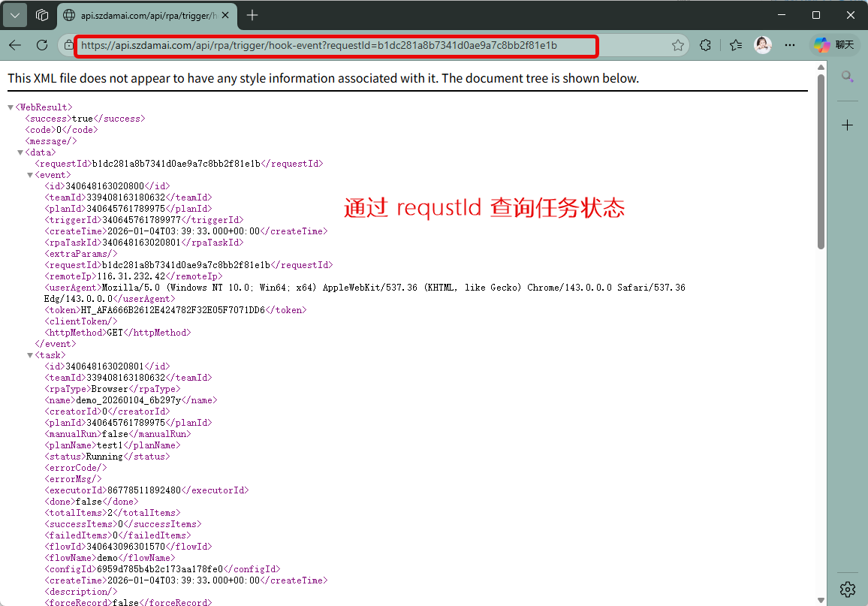Screen dimensions: 868x606
Task: Open sidebar settings gear
Action: 847,588
